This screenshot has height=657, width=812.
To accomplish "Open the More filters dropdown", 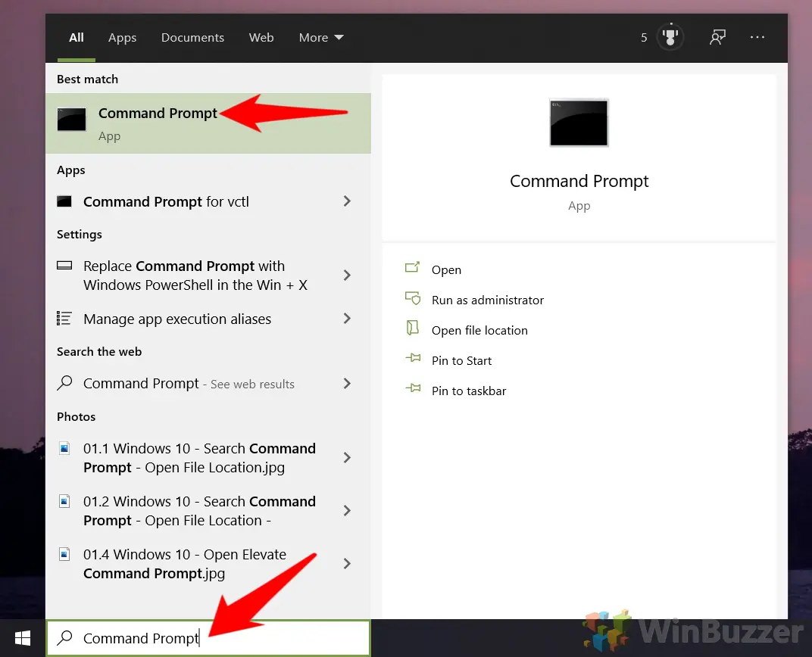I will (x=321, y=38).
